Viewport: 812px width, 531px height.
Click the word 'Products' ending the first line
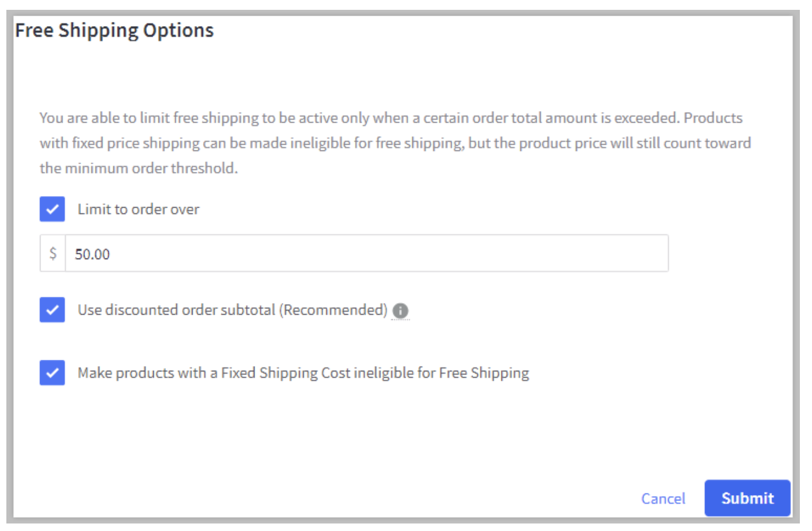click(x=713, y=118)
